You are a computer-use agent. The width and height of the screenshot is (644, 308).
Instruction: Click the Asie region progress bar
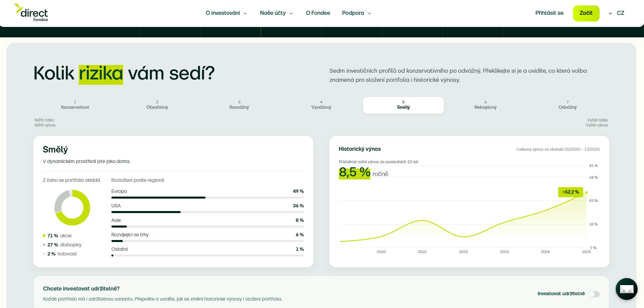(208, 227)
